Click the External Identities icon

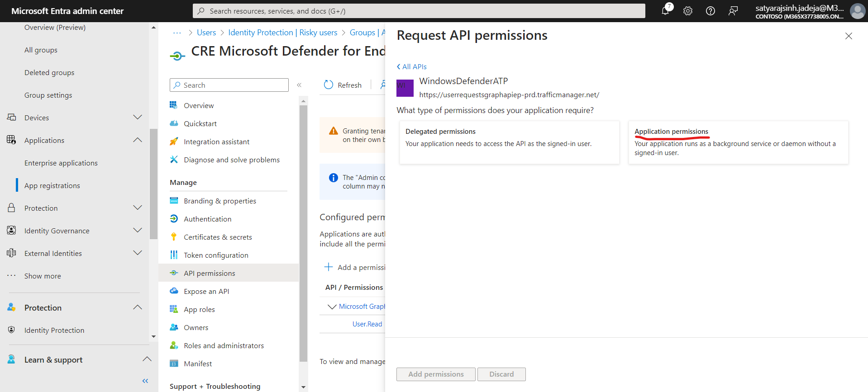[x=11, y=253]
